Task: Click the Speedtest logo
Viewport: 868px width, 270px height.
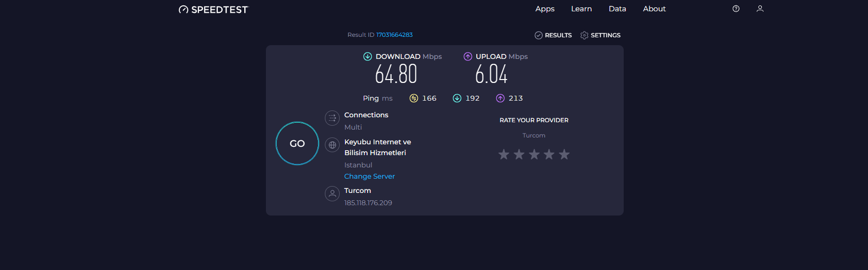Action: pyautogui.click(x=214, y=9)
